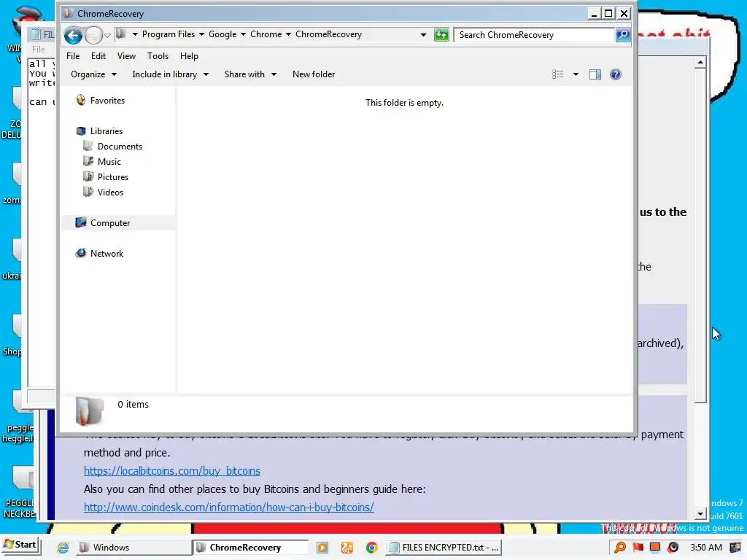Switch to the ChromeRecovery taskbar button
This screenshot has height=560, width=747.
251,548
